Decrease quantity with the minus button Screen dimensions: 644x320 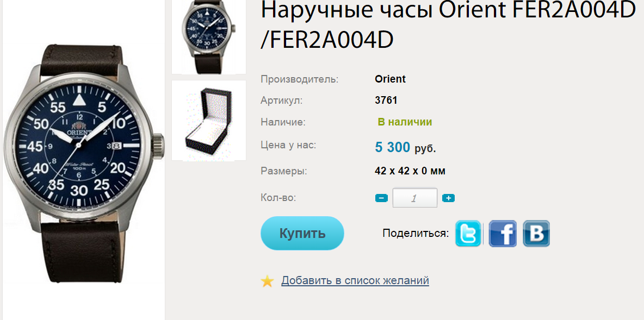381,198
